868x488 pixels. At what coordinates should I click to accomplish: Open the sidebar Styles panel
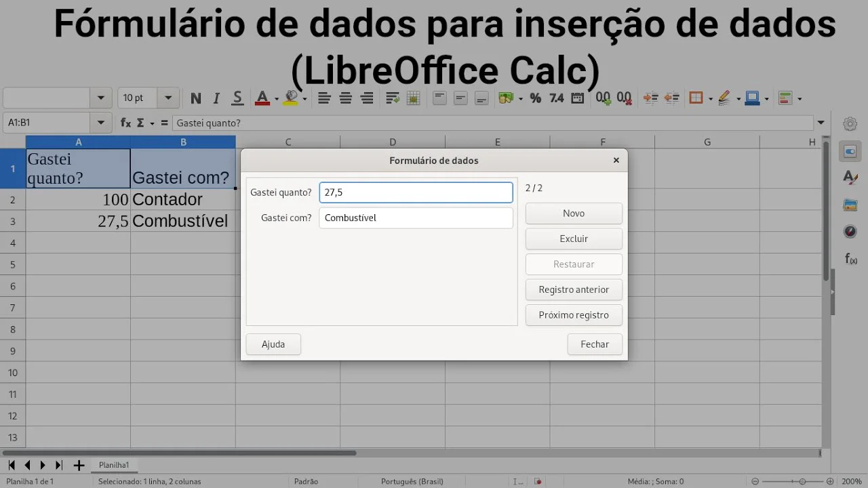[850, 178]
